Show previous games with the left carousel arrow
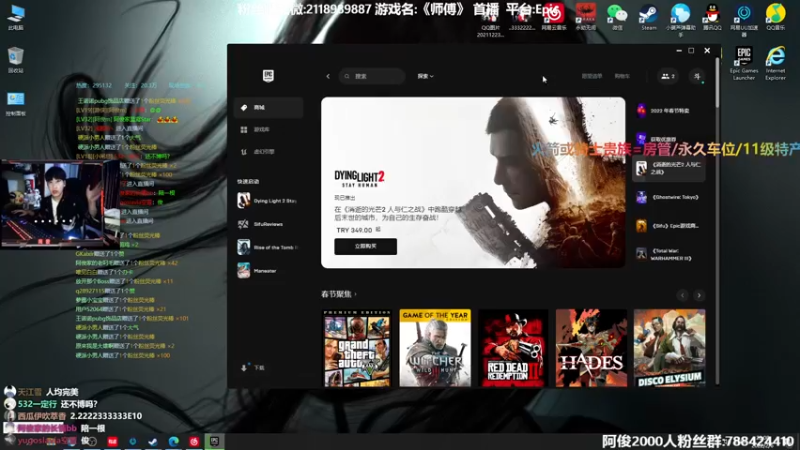The height and width of the screenshot is (450, 800). (683, 295)
